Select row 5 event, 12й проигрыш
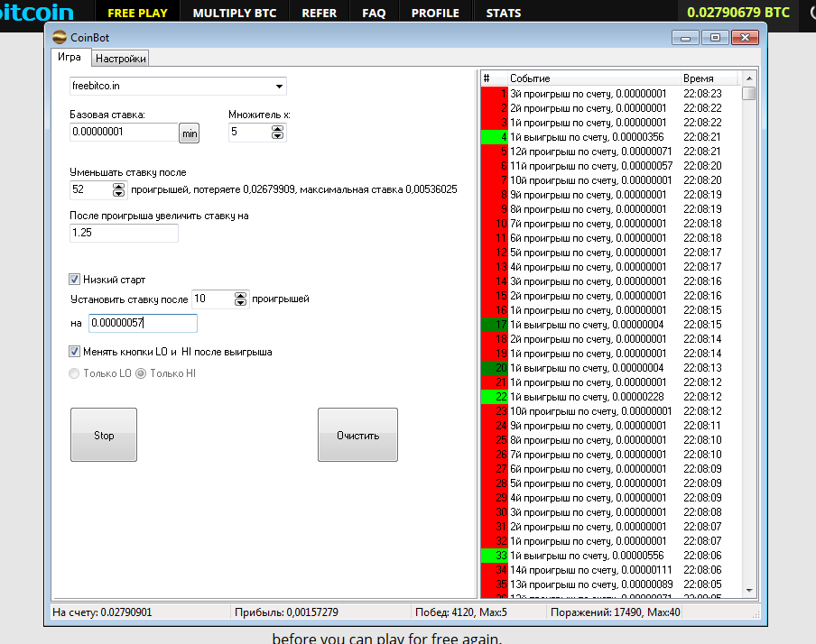This screenshot has width=816, height=644. click(x=610, y=152)
